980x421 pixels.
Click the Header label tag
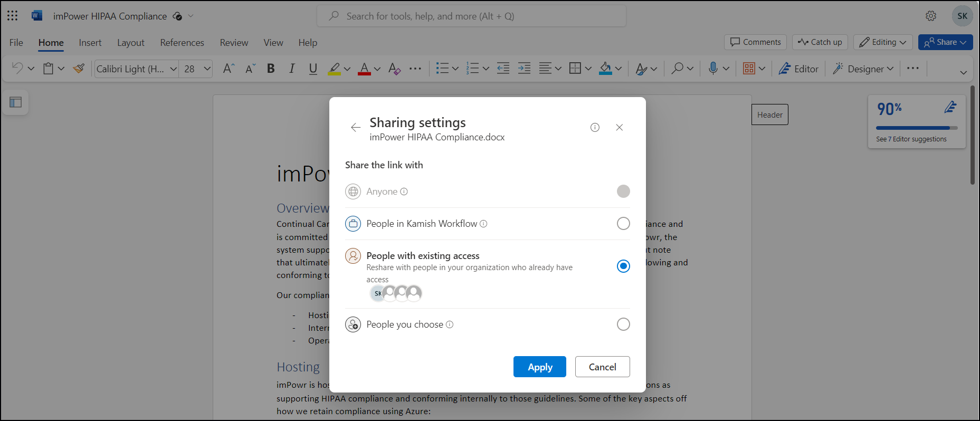(x=770, y=114)
